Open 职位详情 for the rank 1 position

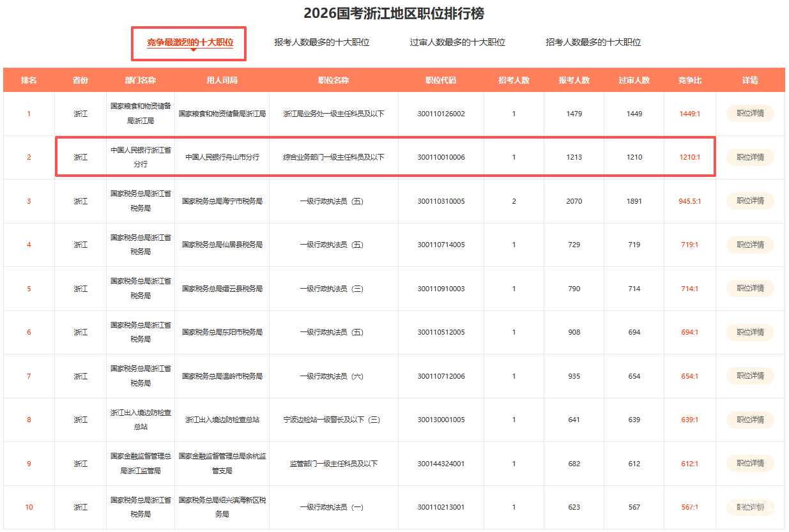(749, 114)
